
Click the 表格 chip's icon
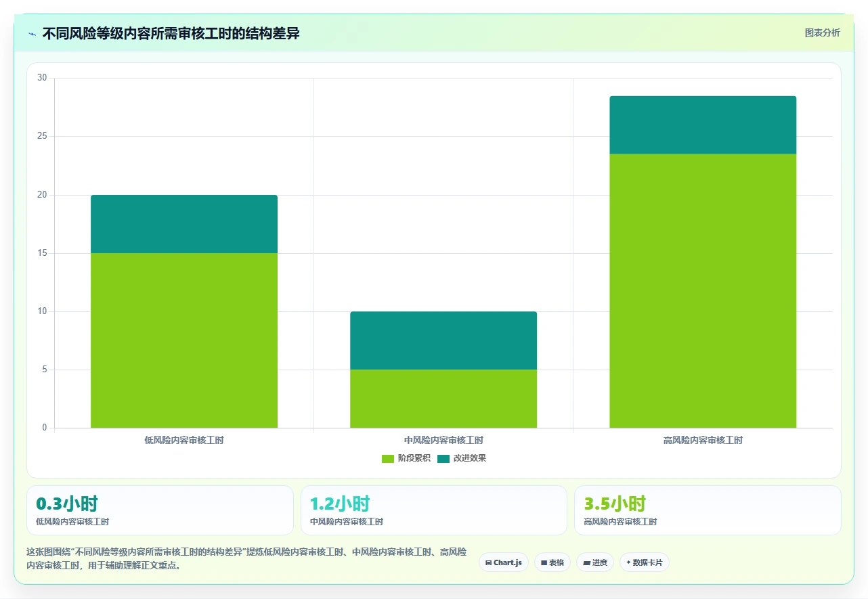coord(544,563)
